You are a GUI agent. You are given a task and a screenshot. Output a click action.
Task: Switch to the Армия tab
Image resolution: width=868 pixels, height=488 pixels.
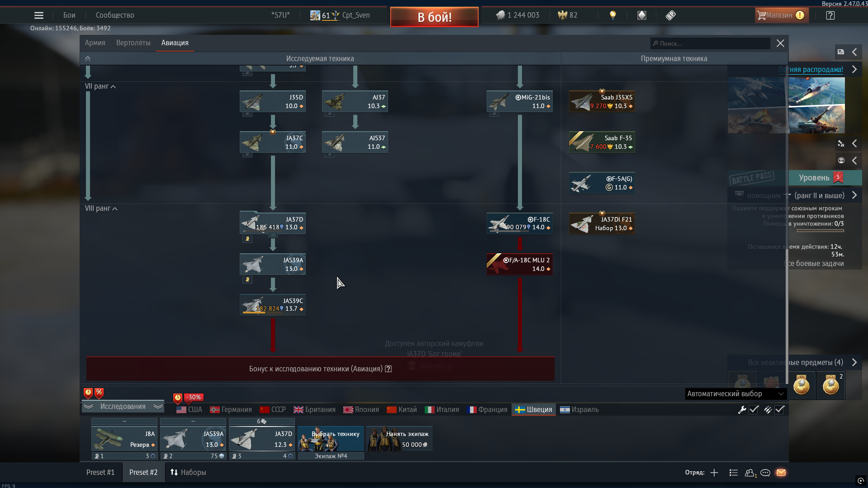[95, 43]
